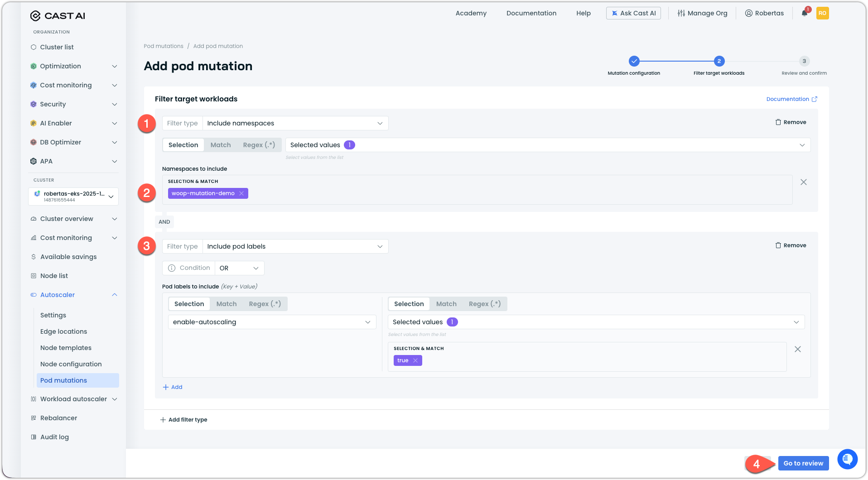Screen dimensions: 868x480
Task: Open Pod mutations page
Action: (x=78, y=380)
